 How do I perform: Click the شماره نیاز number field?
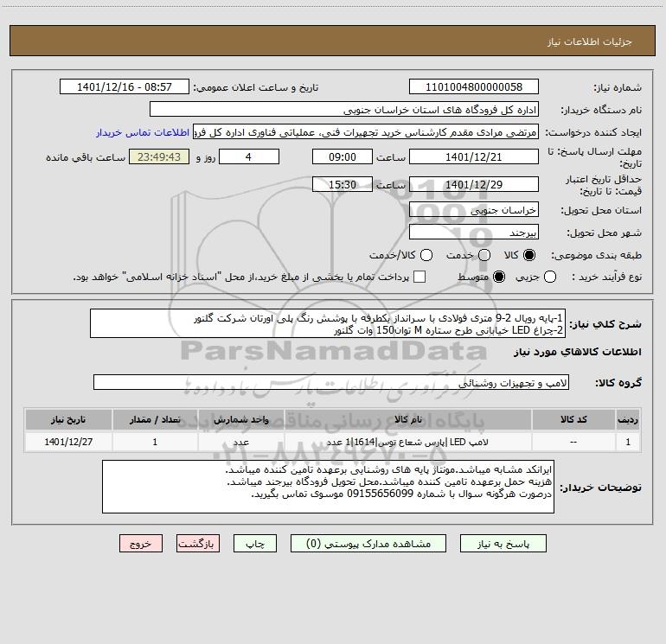click(x=474, y=86)
